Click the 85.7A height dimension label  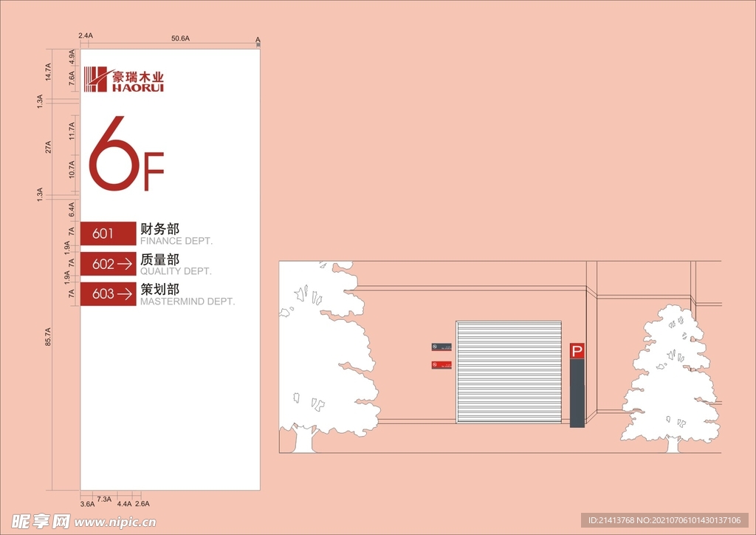[x=48, y=337]
